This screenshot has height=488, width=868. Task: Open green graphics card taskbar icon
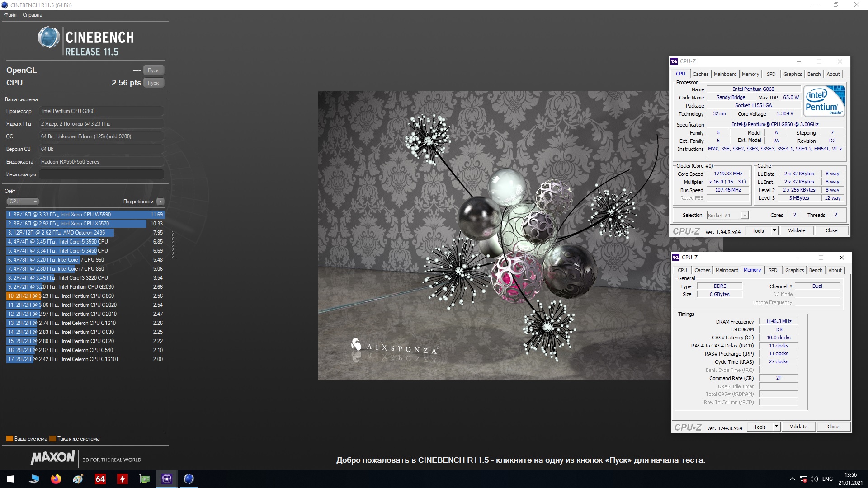[144, 479]
